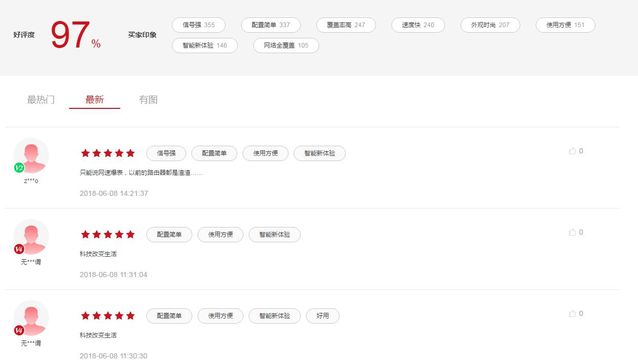Click 信号强 tag in z***o's review
This screenshot has height=364, width=638.
tap(166, 153)
